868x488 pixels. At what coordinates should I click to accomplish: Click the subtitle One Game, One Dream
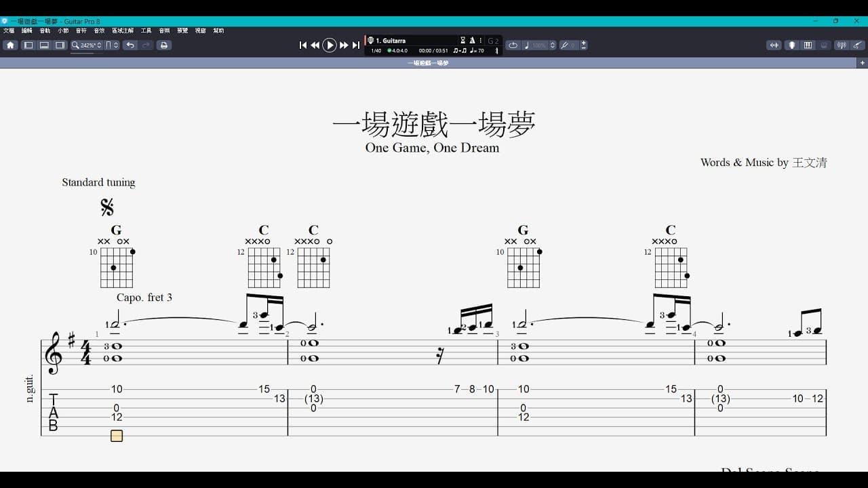tap(432, 148)
